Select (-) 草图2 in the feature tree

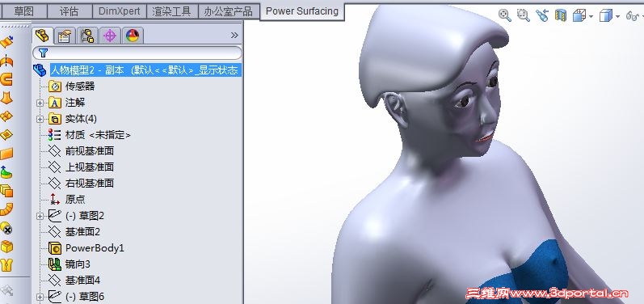(x=85, y=216)
